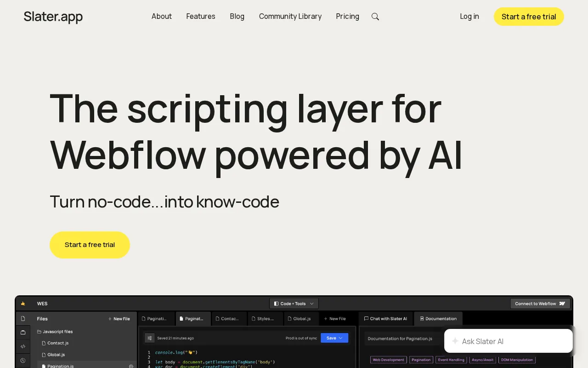
Task: Open the sliders settings icon near Saved status
Action: (149, 338)
